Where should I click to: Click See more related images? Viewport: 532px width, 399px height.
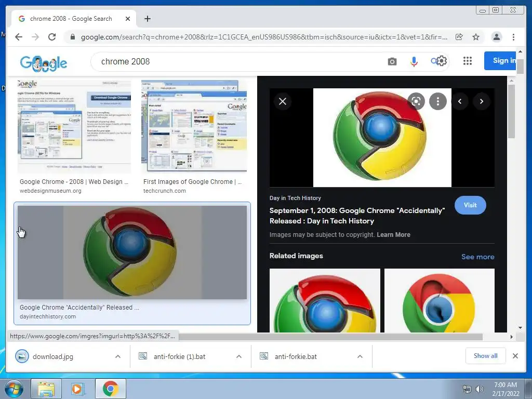(x=478, y=257)
